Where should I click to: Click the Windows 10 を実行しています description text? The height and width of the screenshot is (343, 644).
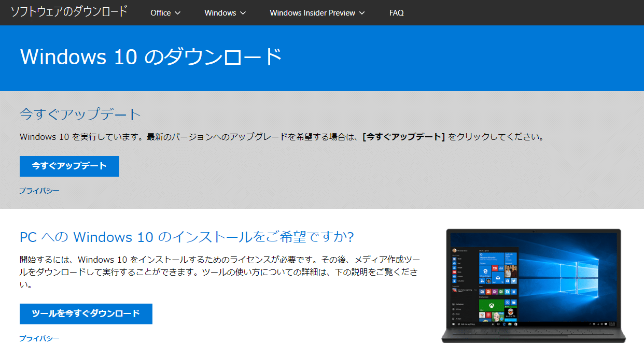[283, 137]
